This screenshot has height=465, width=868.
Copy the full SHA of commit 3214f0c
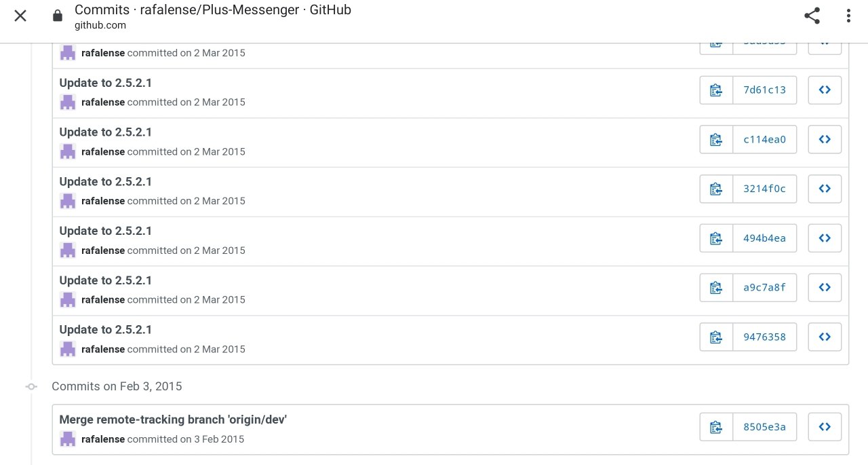pyautogui.click(x=716, y=189)
